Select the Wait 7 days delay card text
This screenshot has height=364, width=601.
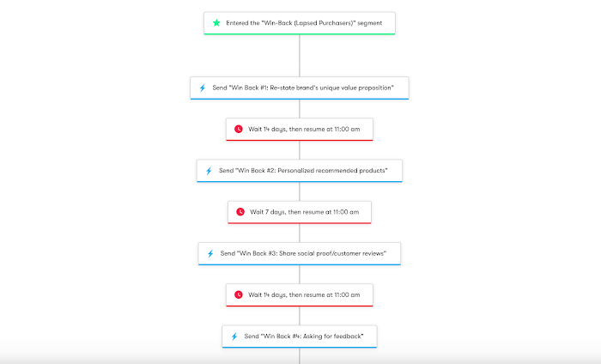pyautogui.click(x=304, y=212)
